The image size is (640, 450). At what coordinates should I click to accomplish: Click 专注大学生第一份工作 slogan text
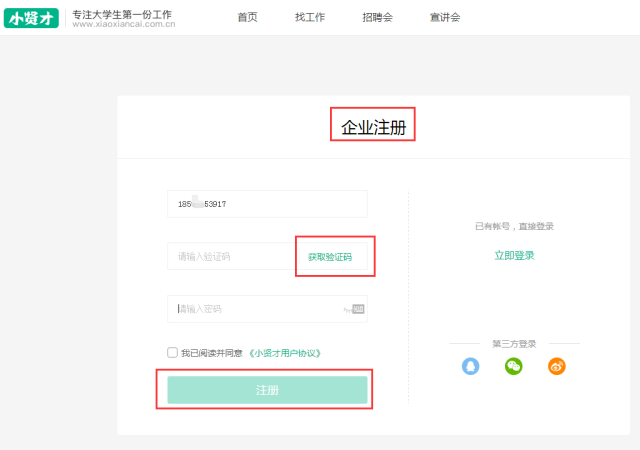coord(122,14)
